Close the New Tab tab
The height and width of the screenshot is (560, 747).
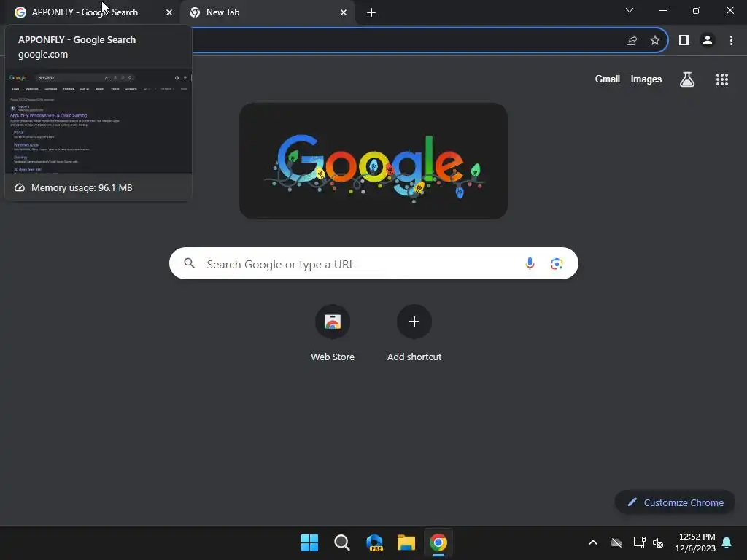(x=344, y=12)
